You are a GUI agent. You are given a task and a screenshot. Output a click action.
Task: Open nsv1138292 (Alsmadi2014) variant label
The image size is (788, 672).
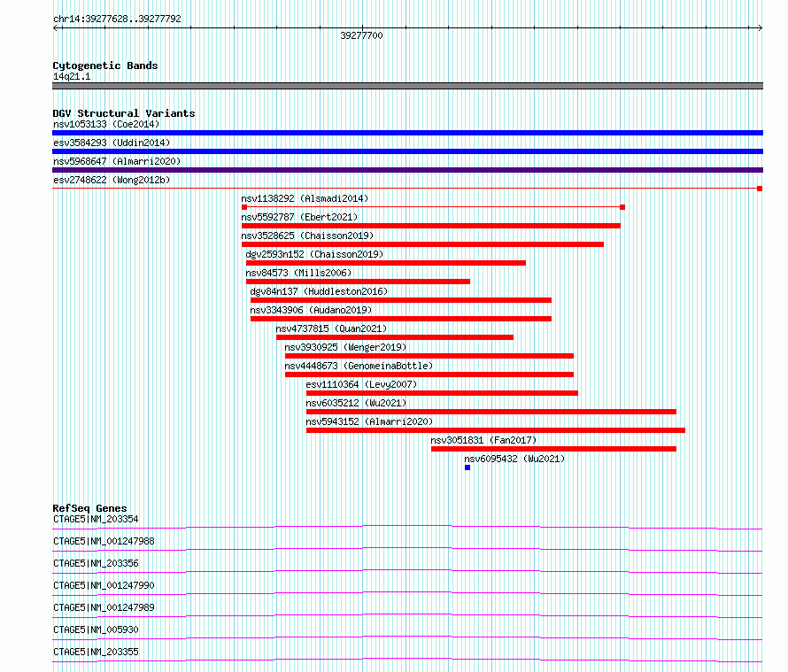(x=305, y=198)
